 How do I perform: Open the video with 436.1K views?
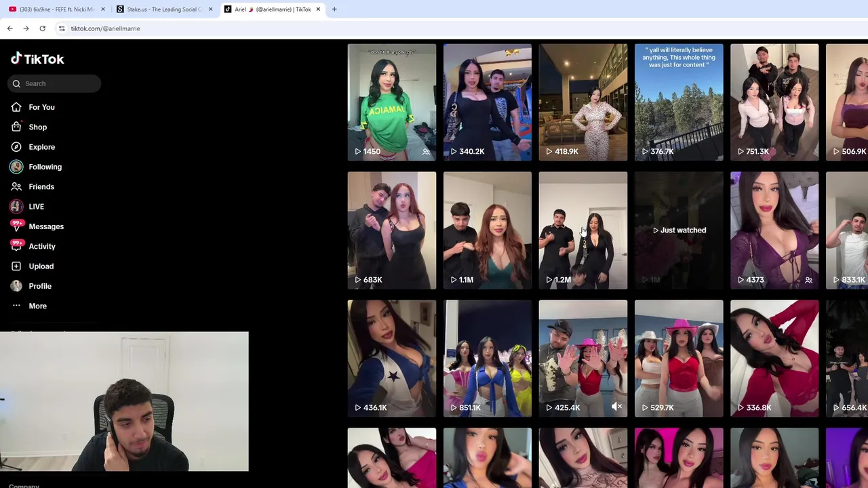[x=392, y=359]
